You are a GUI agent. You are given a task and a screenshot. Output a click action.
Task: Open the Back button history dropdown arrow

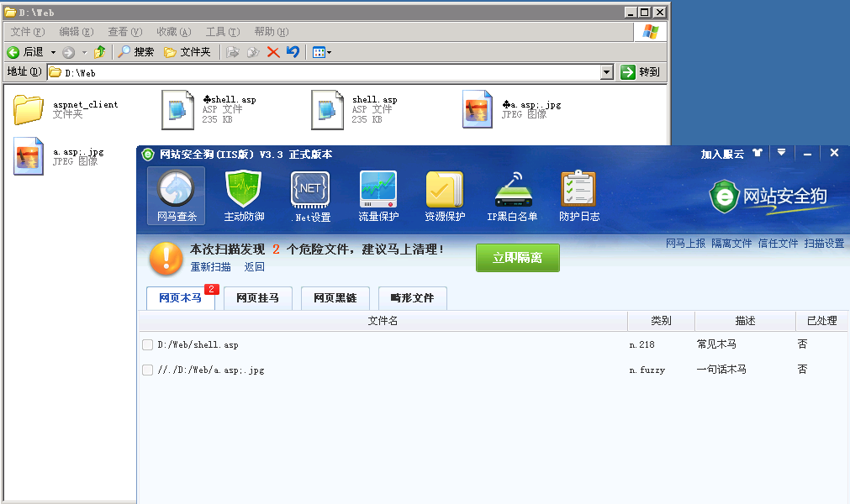click(53, 53)
